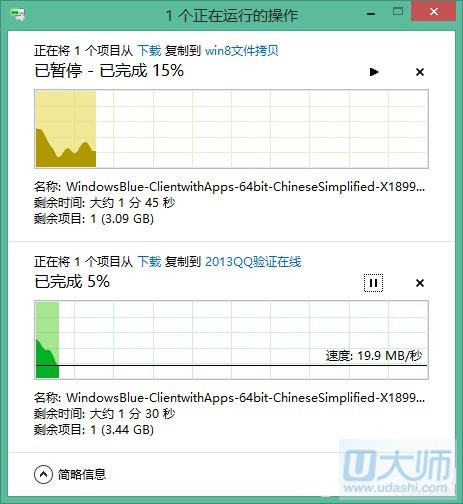
Task: Click the green active transfer speed graph
Action: point(231,340)
